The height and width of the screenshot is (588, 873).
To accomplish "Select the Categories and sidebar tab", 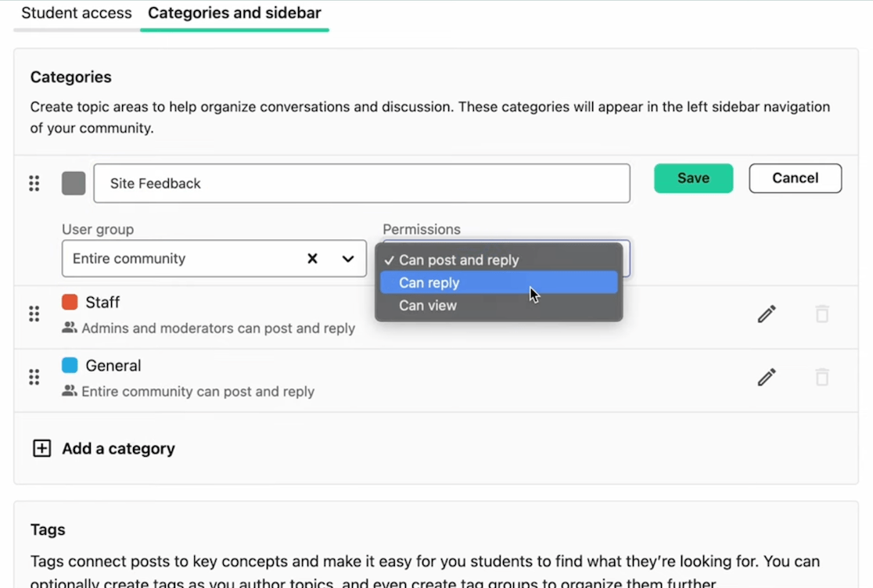I will pos(234,13).
